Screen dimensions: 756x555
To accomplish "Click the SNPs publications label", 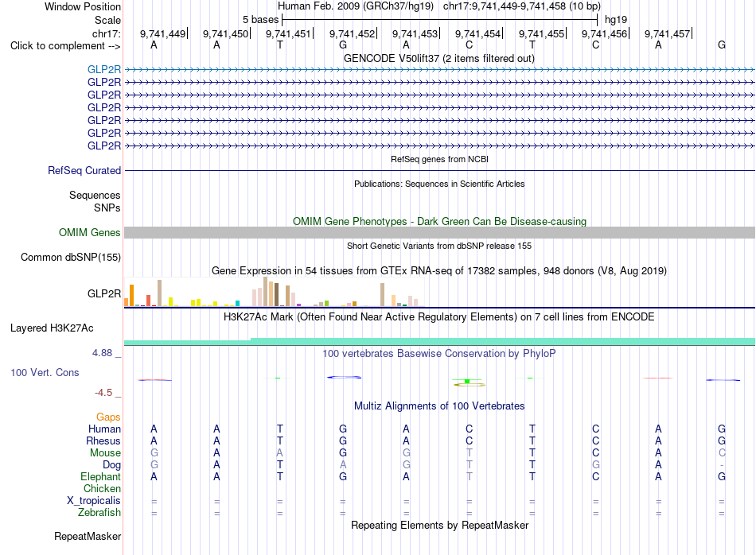I will click(107, 208).
